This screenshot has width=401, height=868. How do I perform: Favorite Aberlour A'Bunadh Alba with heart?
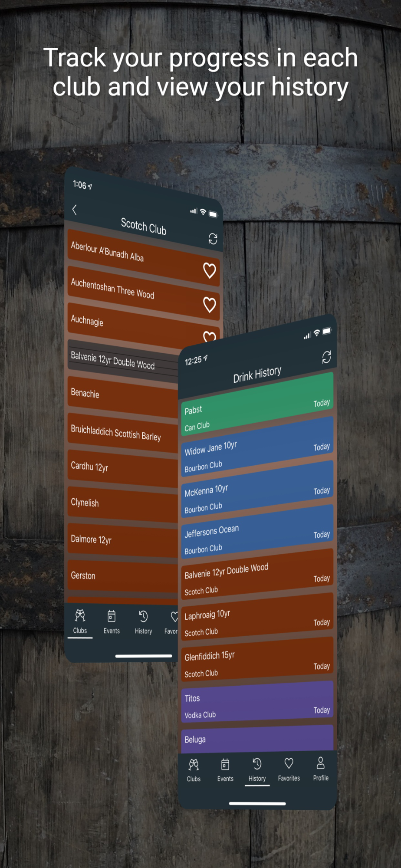[210, 271]
